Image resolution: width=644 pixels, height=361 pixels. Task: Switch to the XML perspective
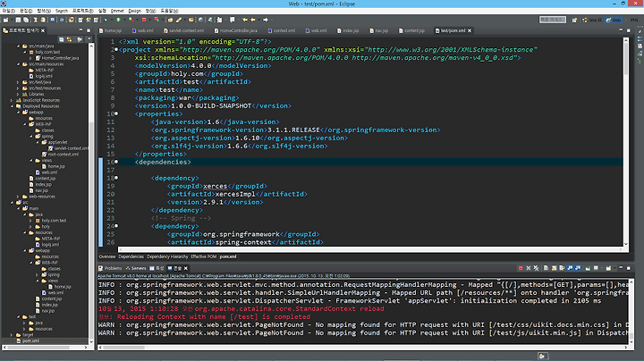click(633, 20)
